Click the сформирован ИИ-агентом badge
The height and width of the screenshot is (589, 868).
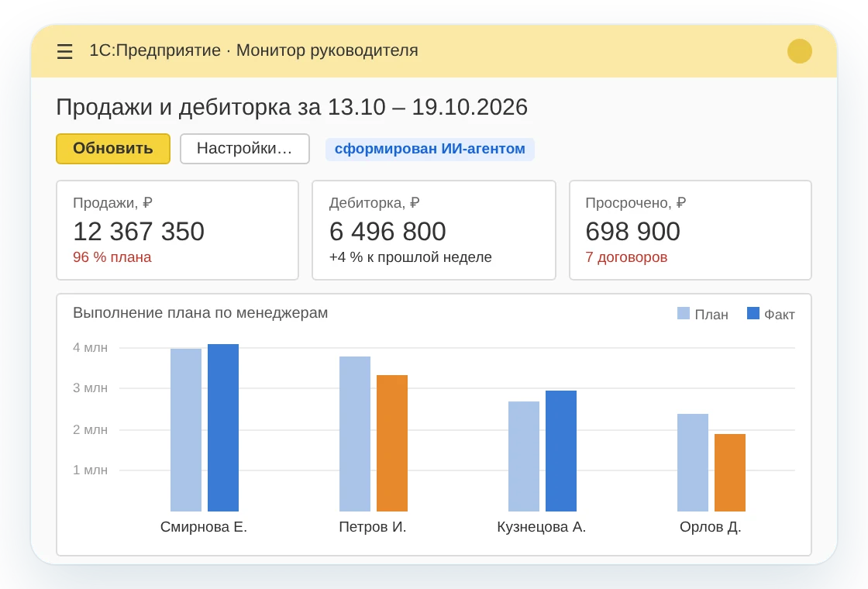429,149
